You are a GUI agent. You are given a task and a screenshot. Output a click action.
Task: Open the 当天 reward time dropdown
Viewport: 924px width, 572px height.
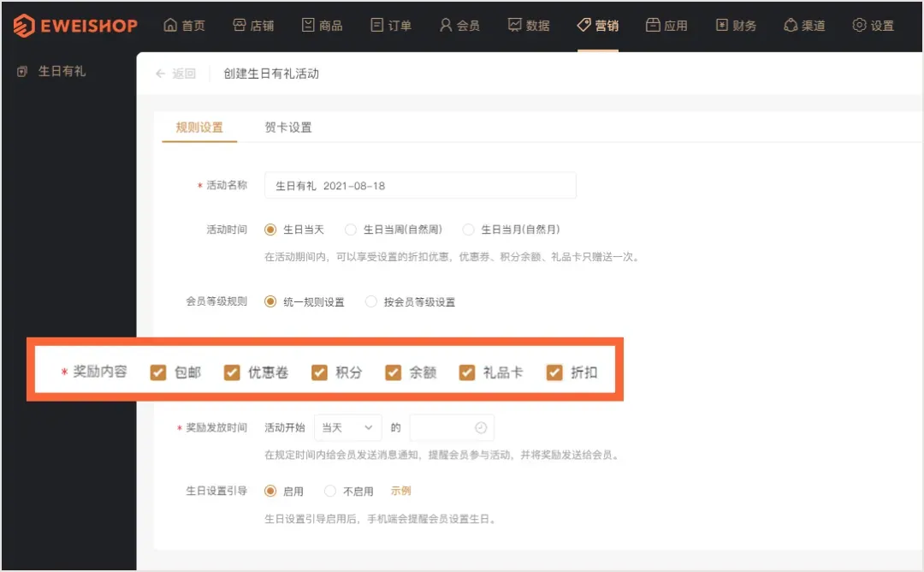347,427
